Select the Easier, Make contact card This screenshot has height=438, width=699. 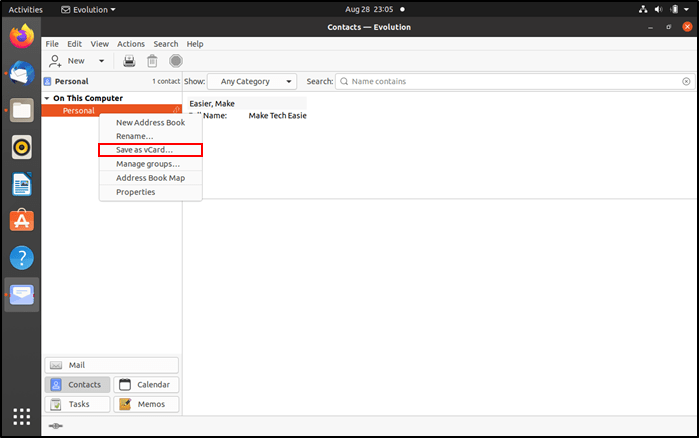click(x=247, y=103)
